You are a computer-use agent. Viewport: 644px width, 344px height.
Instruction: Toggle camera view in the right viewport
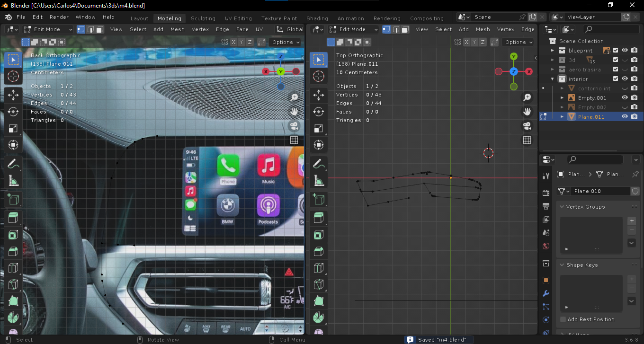point(527,126)
